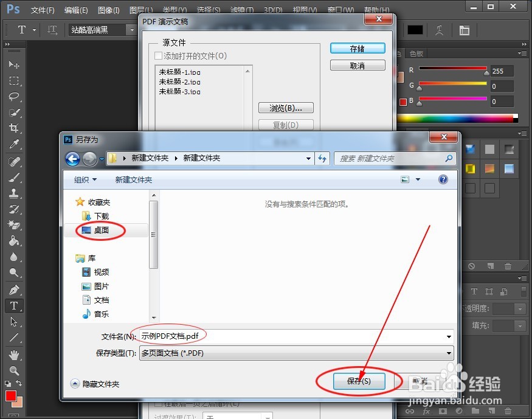Select the Paint Bucket tool
Image resolution: width=532 pixels, height=419 pixels.
point(14,241)
